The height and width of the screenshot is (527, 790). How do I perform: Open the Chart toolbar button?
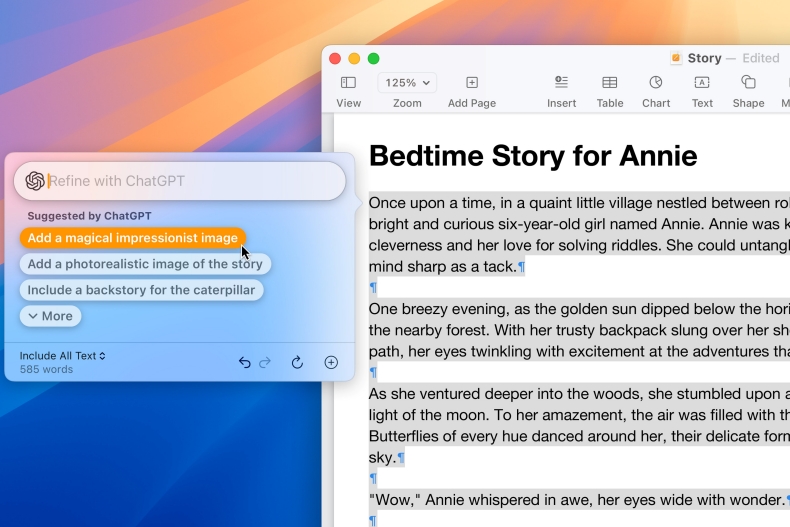point(655,83)
